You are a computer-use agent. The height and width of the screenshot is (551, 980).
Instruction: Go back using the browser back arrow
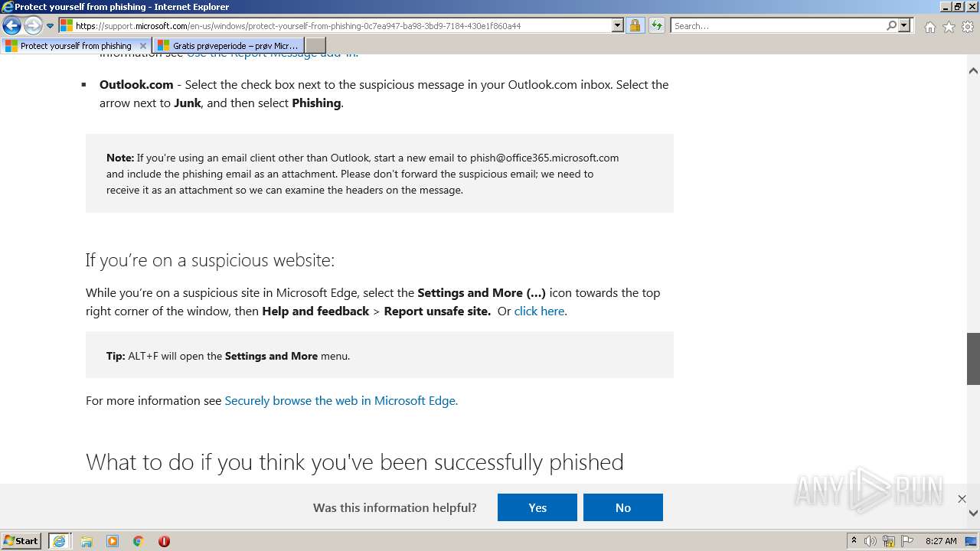click(x=11, y=26)
